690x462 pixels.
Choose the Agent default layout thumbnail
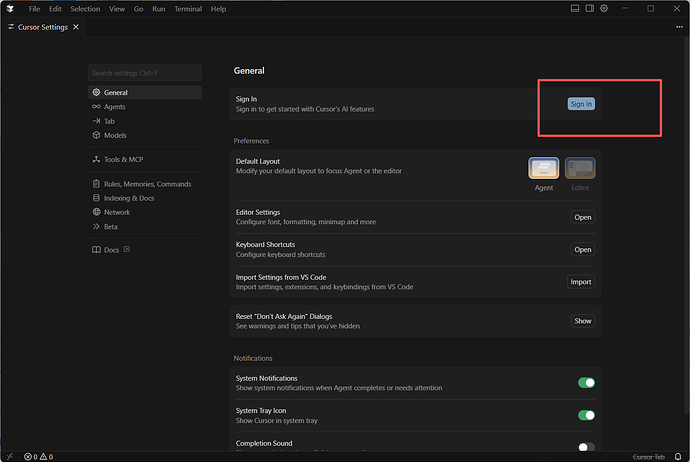(543, 169)
